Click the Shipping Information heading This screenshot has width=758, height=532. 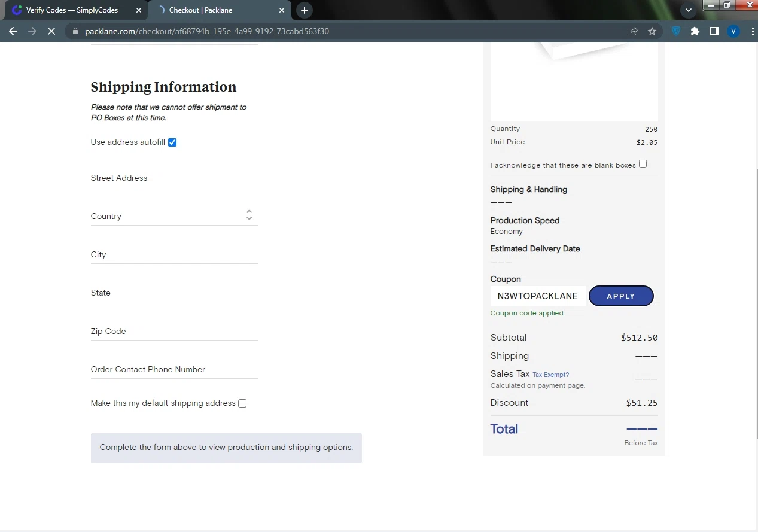163,87
